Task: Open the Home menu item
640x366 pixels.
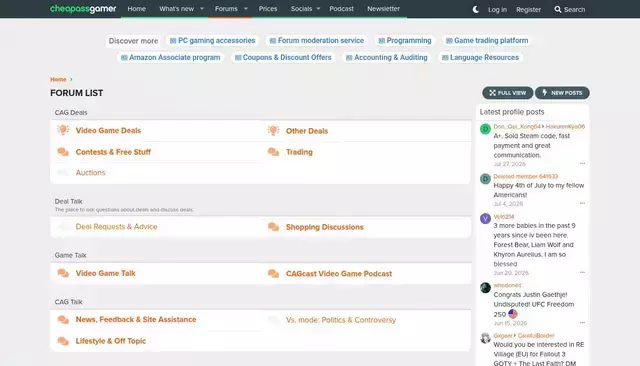Action: (x=136, y=9)
